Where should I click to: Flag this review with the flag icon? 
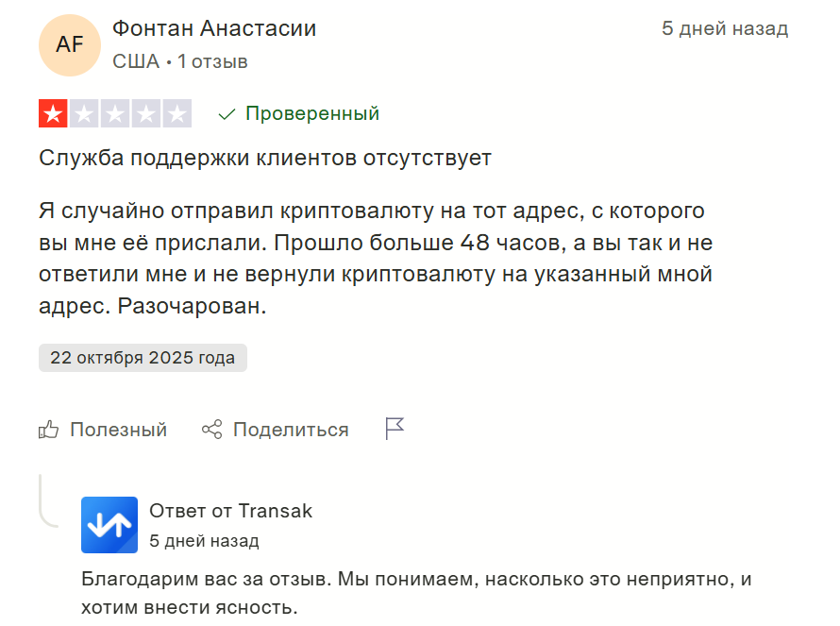395,430
